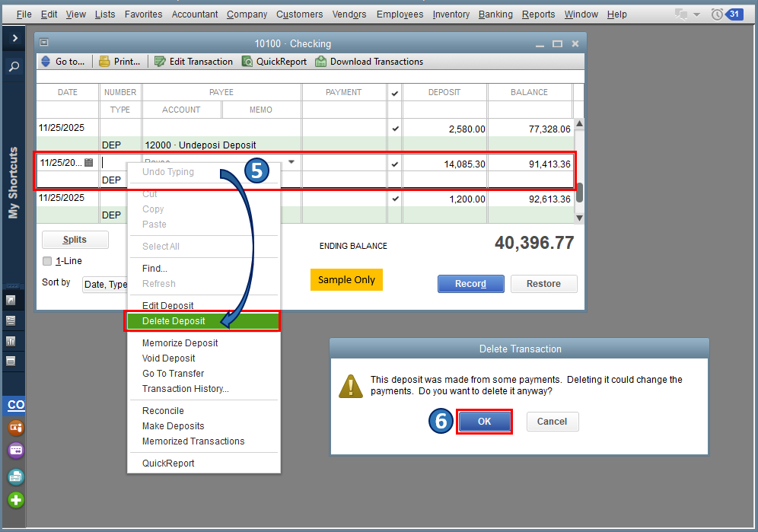Click Go to... in the register toolbar
758x532 pixels.
63,62
